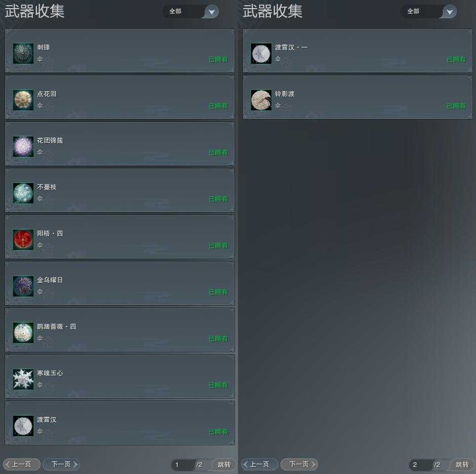Click the 跳转 button in right panel

click(x=462, y=464)
